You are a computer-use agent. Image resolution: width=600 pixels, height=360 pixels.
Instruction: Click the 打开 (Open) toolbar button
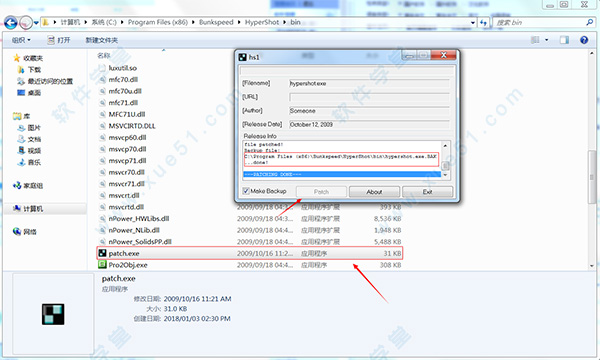coord(59,40)
